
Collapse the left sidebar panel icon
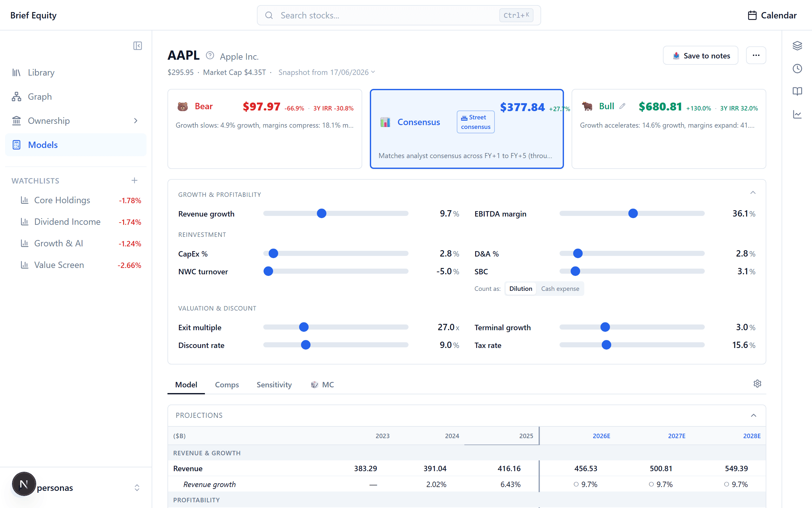pos(138,46)
